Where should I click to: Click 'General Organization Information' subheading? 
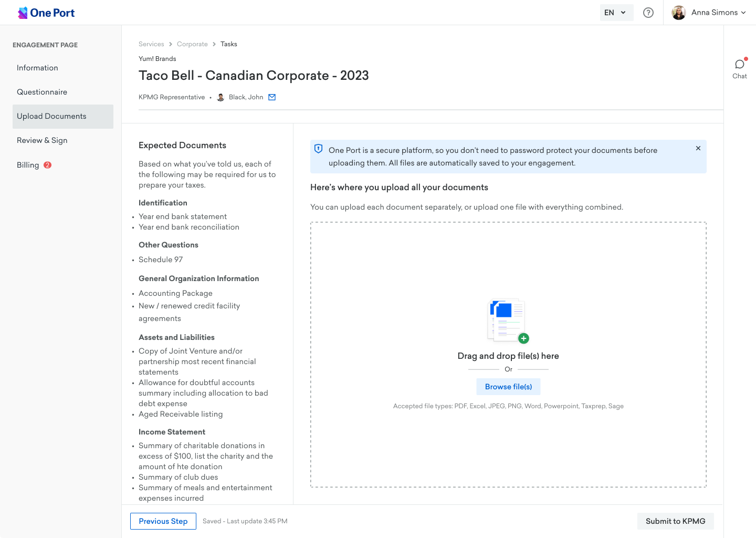pos(199,278)
